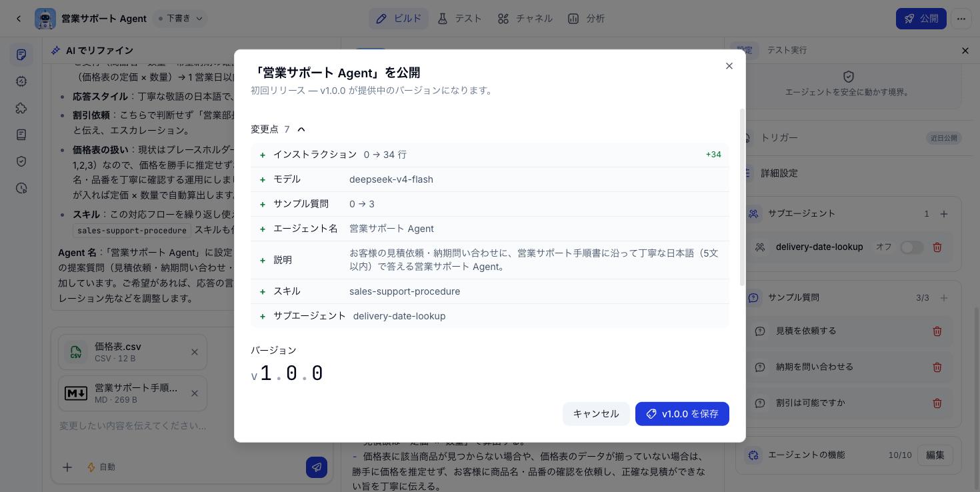Select the 納期を問い合わせる sample question
980x492 pixels.
815,367
